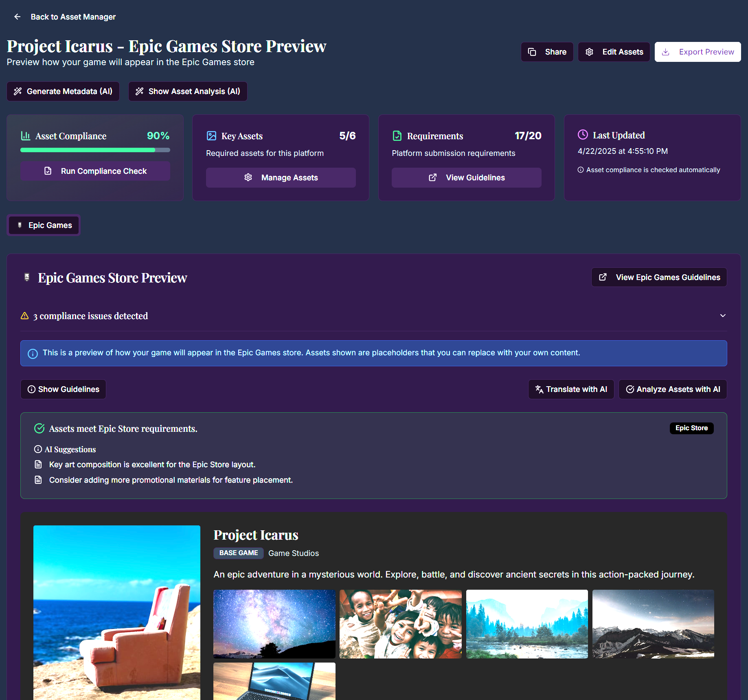Image resolution: width=748 pixels, height=700 pixels.
Task: Click the BASE GAME badge
Action: click(x=239, y=553)
